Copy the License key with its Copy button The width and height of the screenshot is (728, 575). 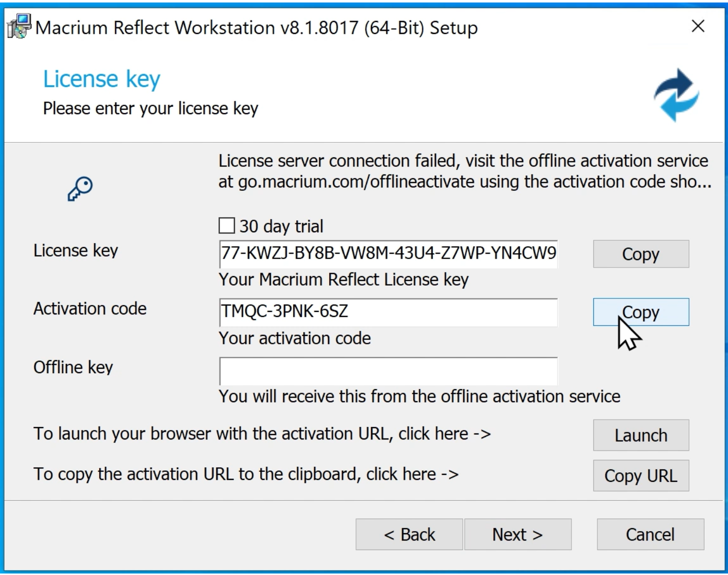pyautogui.click(x=641, y=254)
